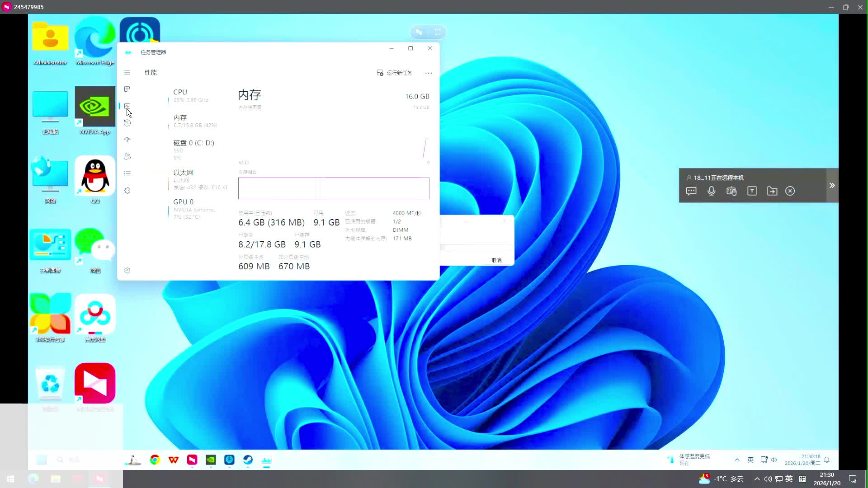Open Startup apps page in sidebar
Screen dimensions: 868x488
click(127, 140)
